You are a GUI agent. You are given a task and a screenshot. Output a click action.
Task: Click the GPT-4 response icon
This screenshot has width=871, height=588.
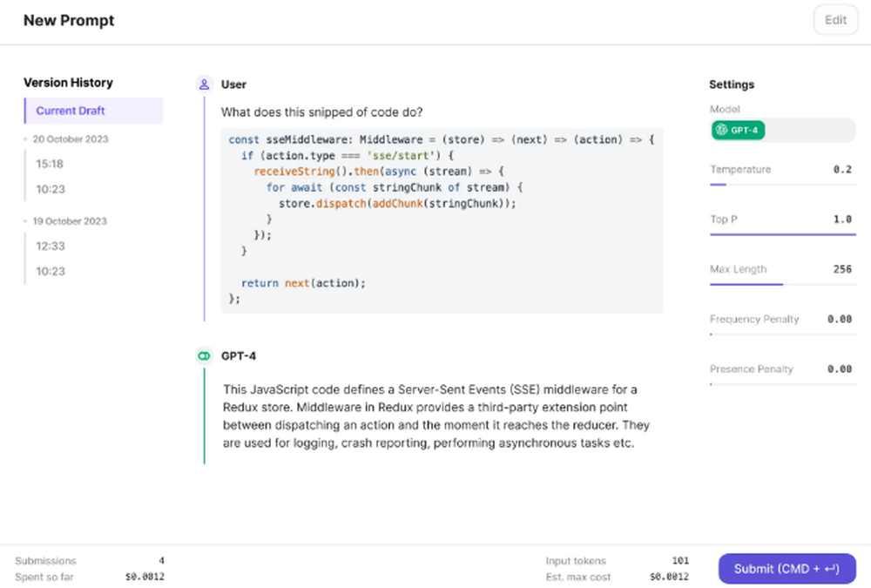pos(204,355)
